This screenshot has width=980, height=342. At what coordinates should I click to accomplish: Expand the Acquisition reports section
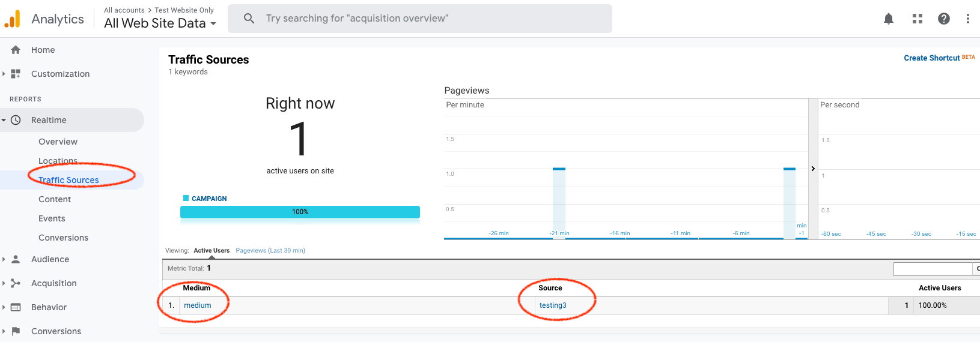[x=53, y=283]
